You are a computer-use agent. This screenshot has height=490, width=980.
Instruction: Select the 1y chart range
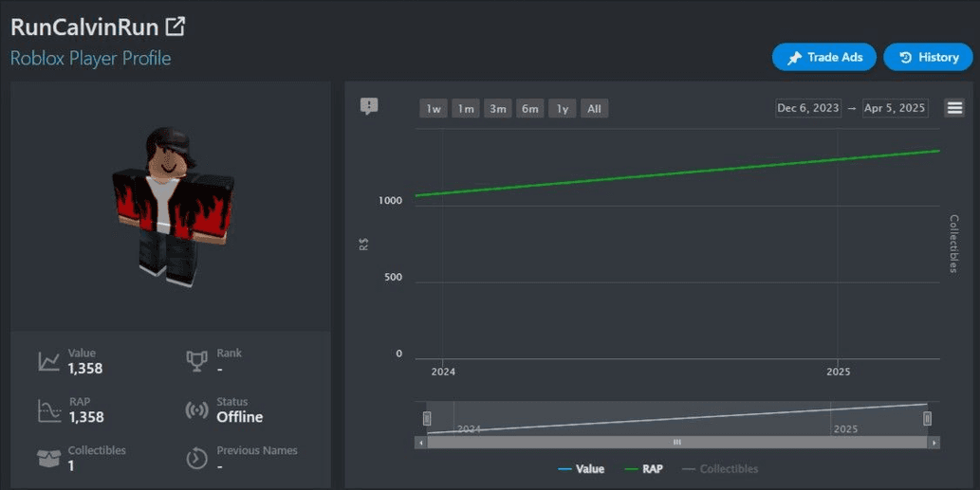563,109
